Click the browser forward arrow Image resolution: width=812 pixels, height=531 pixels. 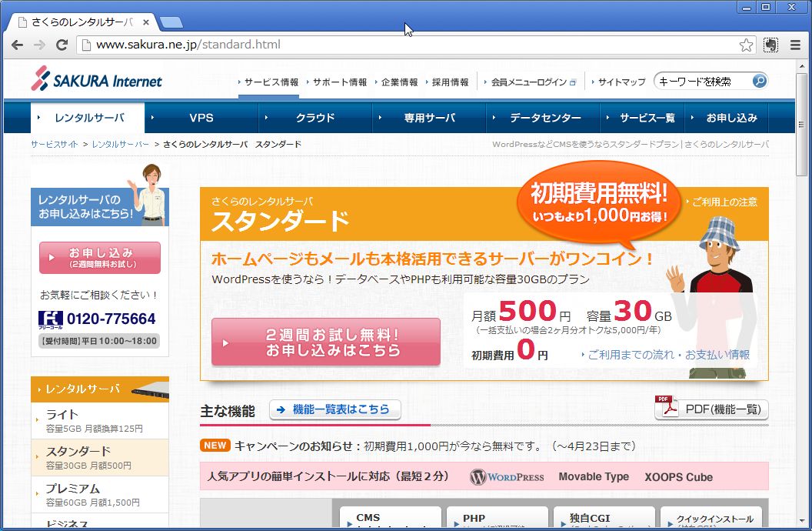click(39, 45)
